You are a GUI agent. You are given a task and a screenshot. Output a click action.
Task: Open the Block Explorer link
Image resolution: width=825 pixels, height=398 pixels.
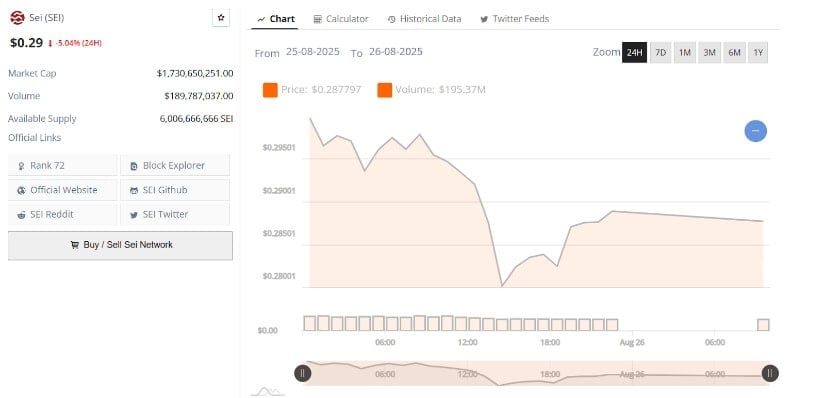point(175,165)
